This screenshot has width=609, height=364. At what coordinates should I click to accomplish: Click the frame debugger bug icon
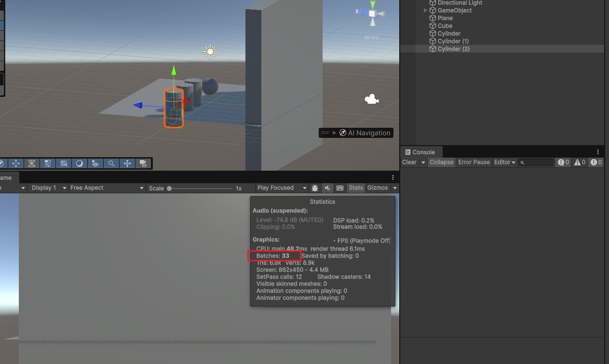(x=315, y=188)
